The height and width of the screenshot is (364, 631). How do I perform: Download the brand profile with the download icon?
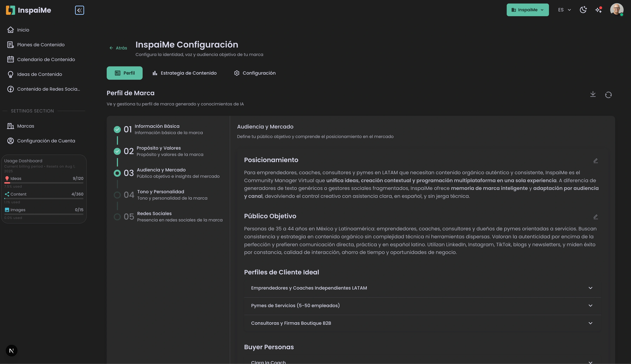(x=593, y=94)
